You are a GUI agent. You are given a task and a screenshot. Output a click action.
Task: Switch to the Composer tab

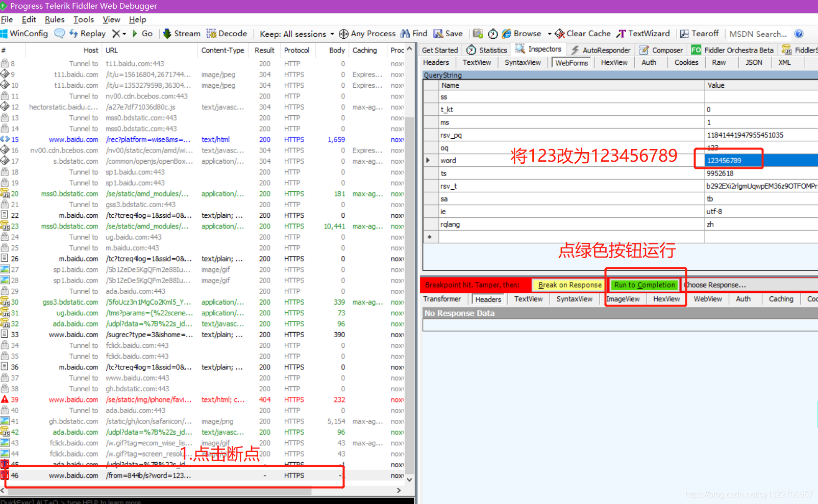pyautogui.click(x=661, y=50)
